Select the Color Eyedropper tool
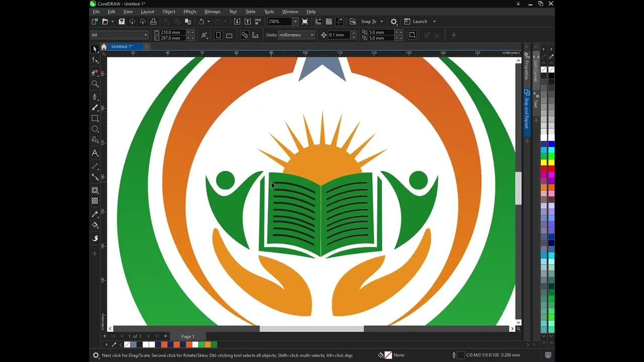Image resolution: width=644 pixels, height=362 pixels. coord(95,214)
